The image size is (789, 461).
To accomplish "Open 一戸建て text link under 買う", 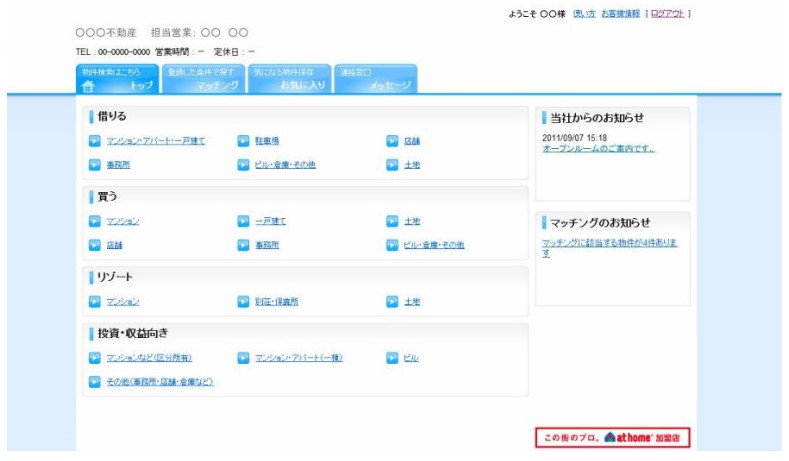I will tap(270, 221).
